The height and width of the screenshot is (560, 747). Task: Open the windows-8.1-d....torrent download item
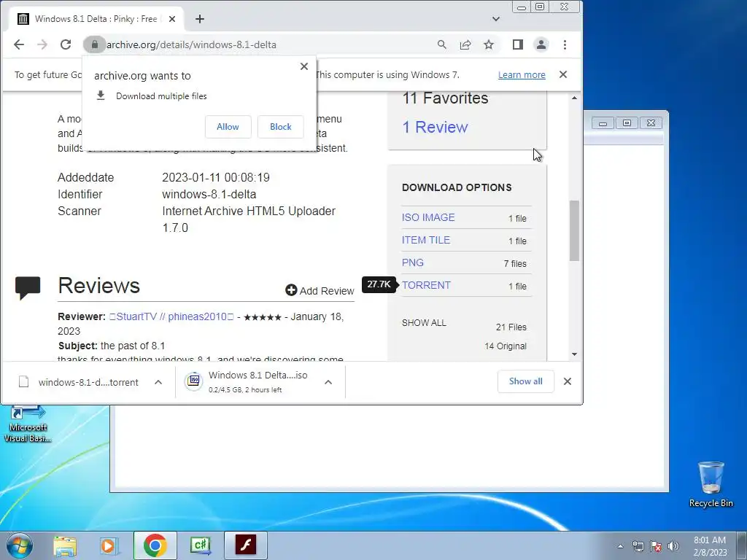[79, 382]
